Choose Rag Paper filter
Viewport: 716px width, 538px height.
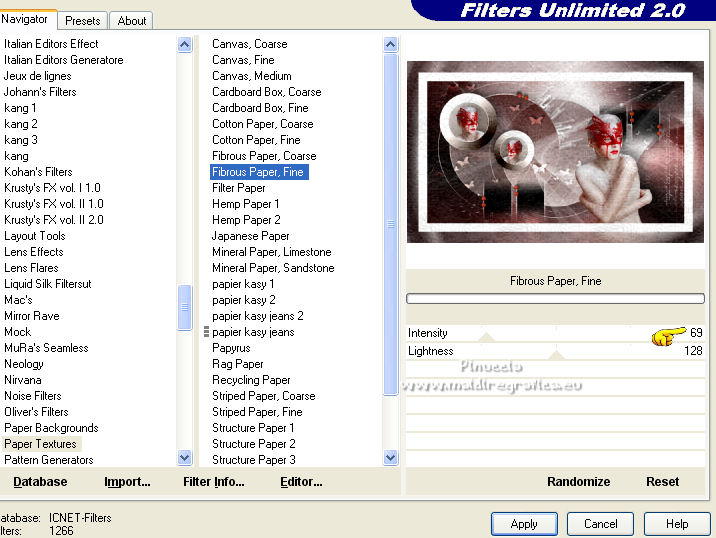[x=237, y=364]
